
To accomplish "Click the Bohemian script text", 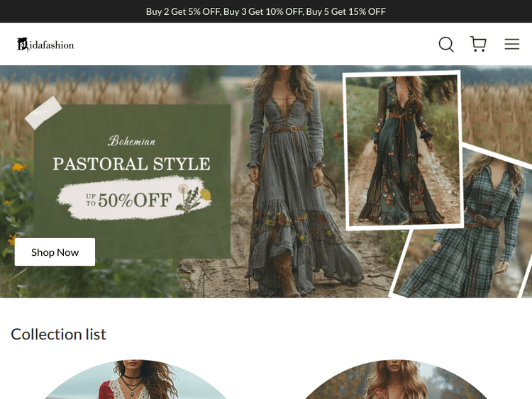I will [131, 141].
